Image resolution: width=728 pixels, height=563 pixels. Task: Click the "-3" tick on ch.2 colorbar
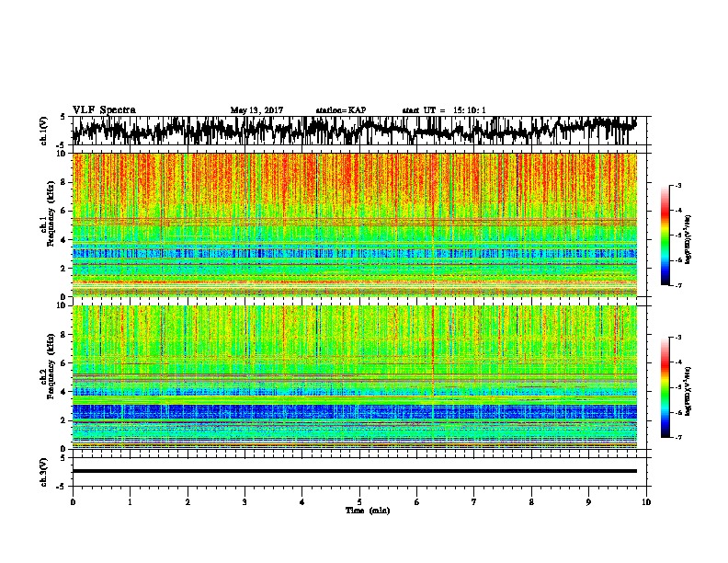point(677,338)
